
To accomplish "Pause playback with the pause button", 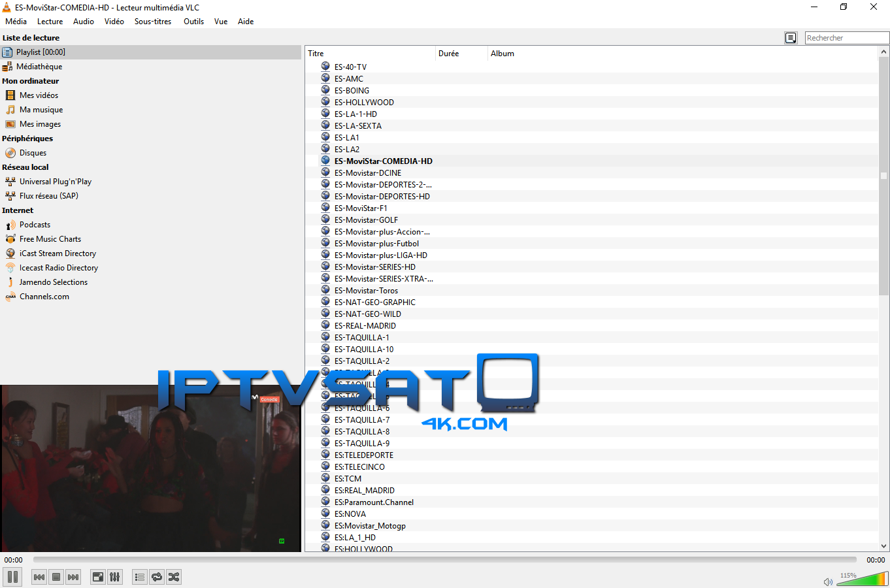I will coord(12,577).
